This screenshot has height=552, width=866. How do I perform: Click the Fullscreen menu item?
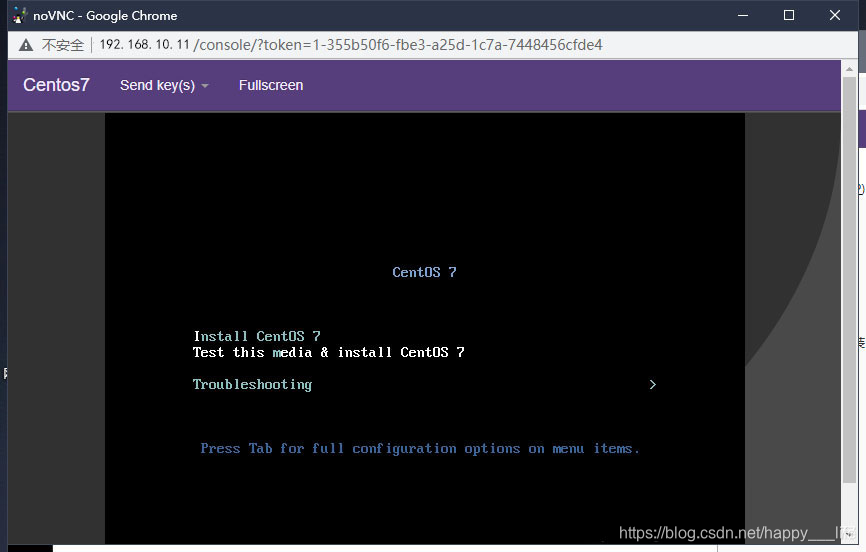click(x=271, y=86)
